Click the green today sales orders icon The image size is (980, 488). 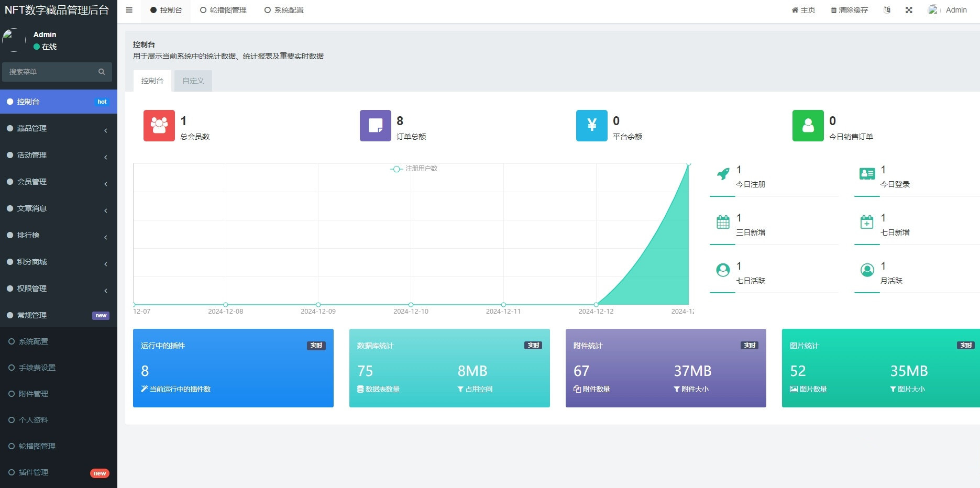click(x=808, y=126)
